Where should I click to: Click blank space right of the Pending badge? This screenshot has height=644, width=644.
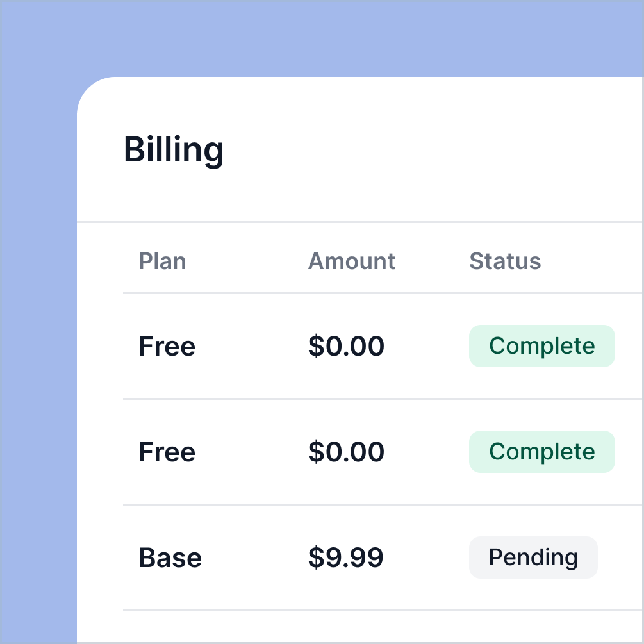pyautogui.click(x=620, y=557)
